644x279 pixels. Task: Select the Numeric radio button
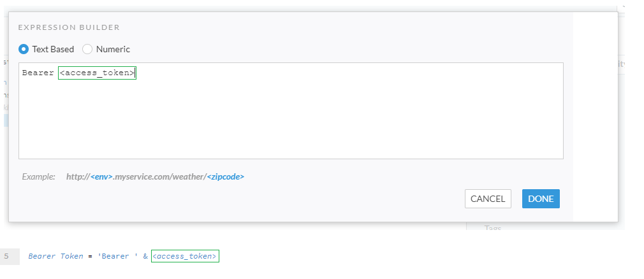88,49
